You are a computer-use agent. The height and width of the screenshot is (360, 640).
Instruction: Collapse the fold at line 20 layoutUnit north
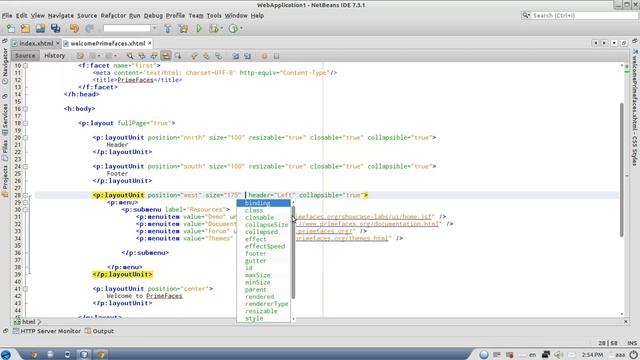pyautogui.click(x=25, y=138)
